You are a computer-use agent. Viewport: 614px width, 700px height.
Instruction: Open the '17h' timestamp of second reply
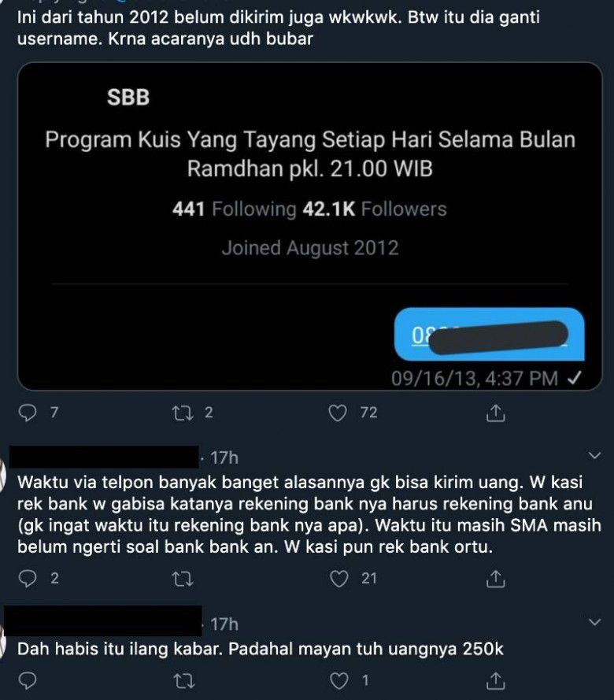pos(224,624)
